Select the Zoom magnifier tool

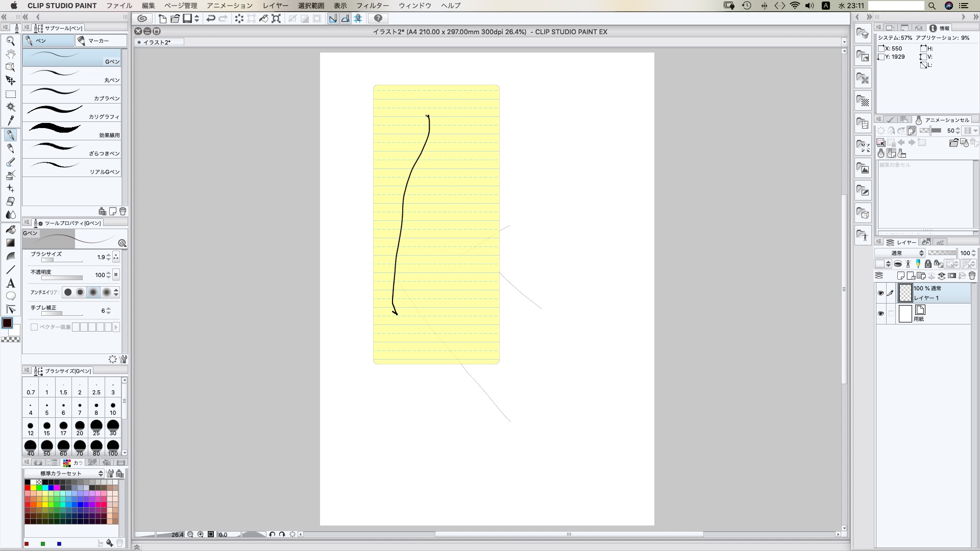point(10,41)
